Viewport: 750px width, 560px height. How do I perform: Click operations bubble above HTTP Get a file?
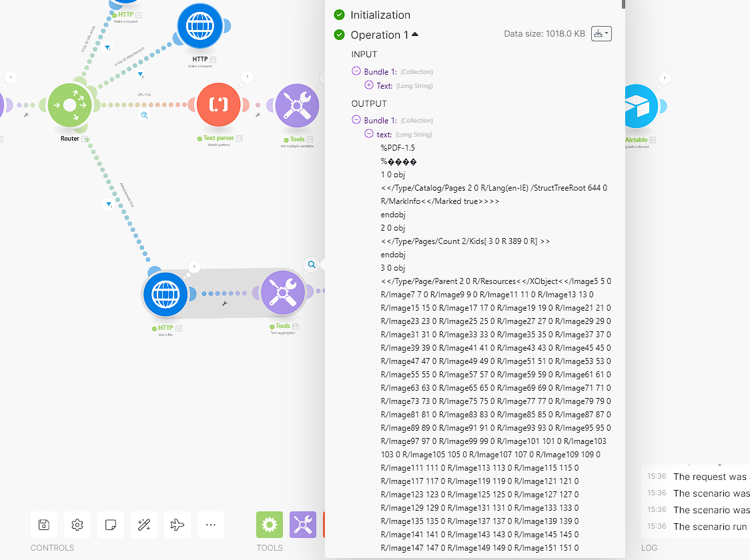pos(194,267)
